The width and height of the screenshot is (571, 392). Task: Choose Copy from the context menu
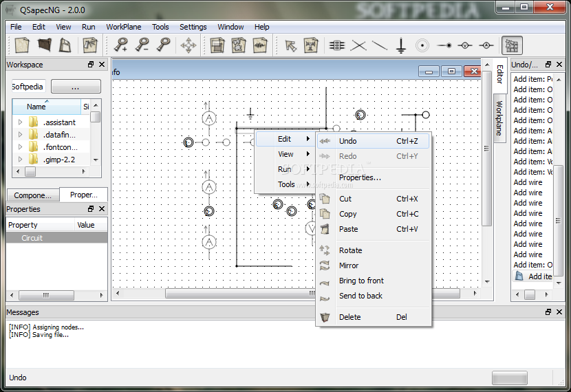click(374, 214)
